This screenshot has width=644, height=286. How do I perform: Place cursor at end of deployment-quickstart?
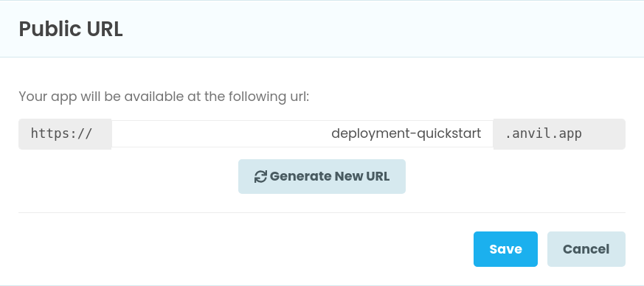click(482, 133)
